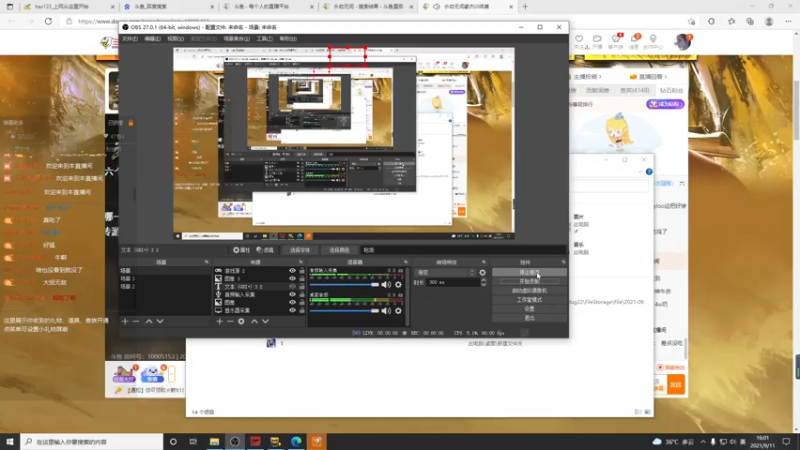Open OBS Help (帮助) menu
This screenshot has width=800, height=450.
[288, 39]
